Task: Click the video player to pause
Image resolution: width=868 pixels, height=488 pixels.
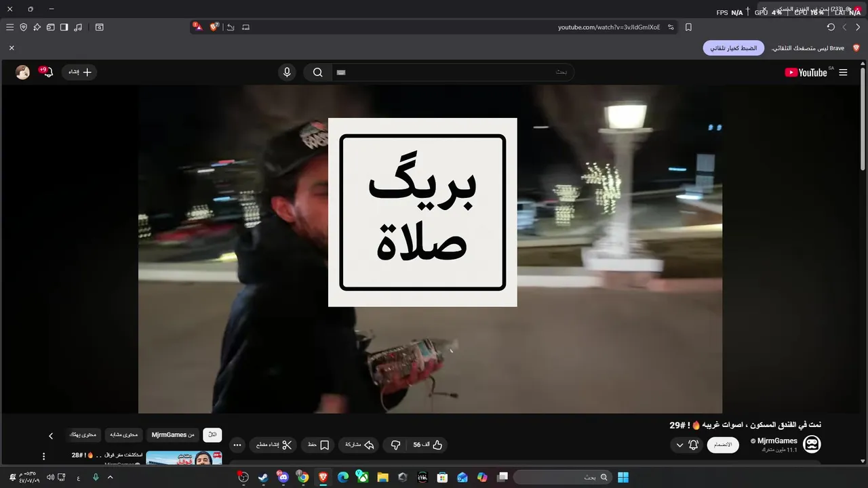Action: click(x=430, y=249)
